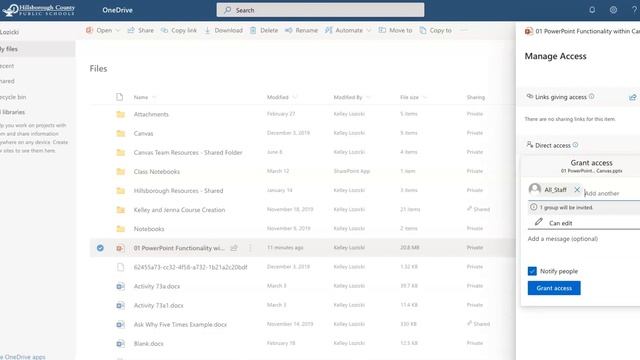The width and height of the screenshot is (640, 360).
Task: Expand the Automate dropdown in toolbar
Action: (x=369, y=31)
